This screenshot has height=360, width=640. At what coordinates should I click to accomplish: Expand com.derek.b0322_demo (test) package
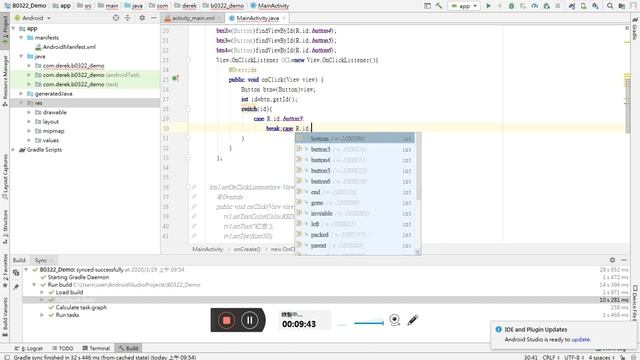[x=29, y=84]
